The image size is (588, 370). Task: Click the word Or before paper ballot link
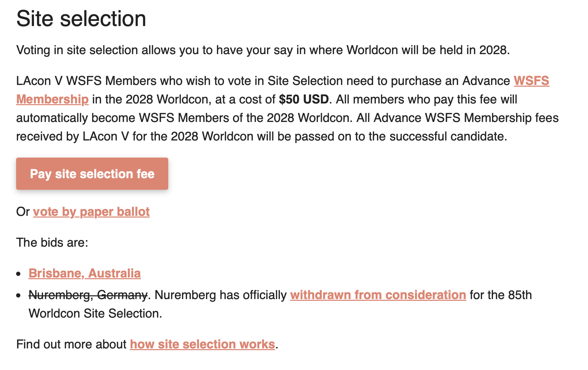(23, 212)
